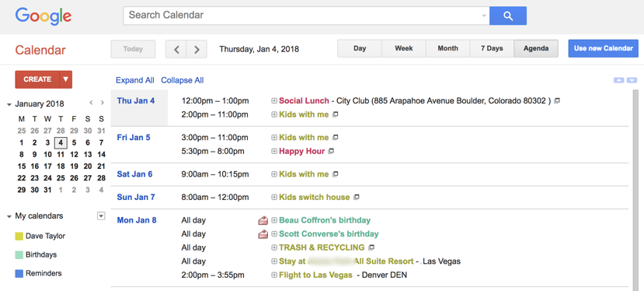This screenshot has width=644, height=291.
Task: Go to previous period with left arrow
Action: point(176,49)
